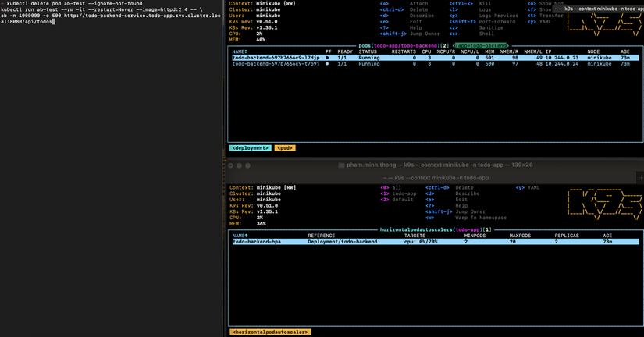Click the NAME column header in the pods table
Viewport: 644px width, 337px height.
click(x=240, y=51)
